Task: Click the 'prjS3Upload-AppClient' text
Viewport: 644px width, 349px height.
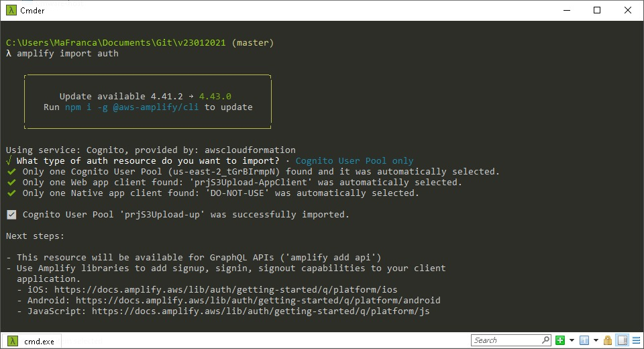Action: click(x=250, y=182)
